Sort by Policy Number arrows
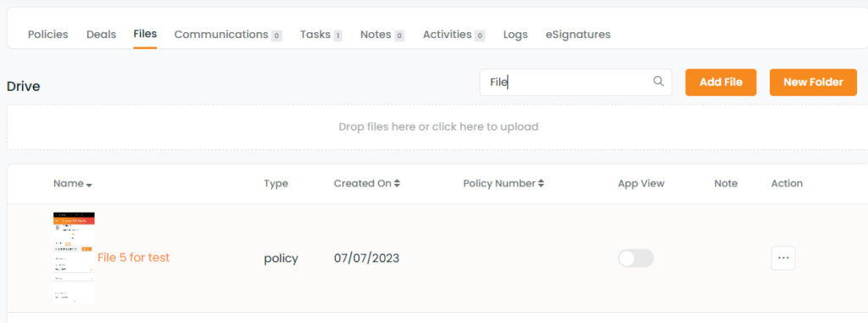 point(541,183)
